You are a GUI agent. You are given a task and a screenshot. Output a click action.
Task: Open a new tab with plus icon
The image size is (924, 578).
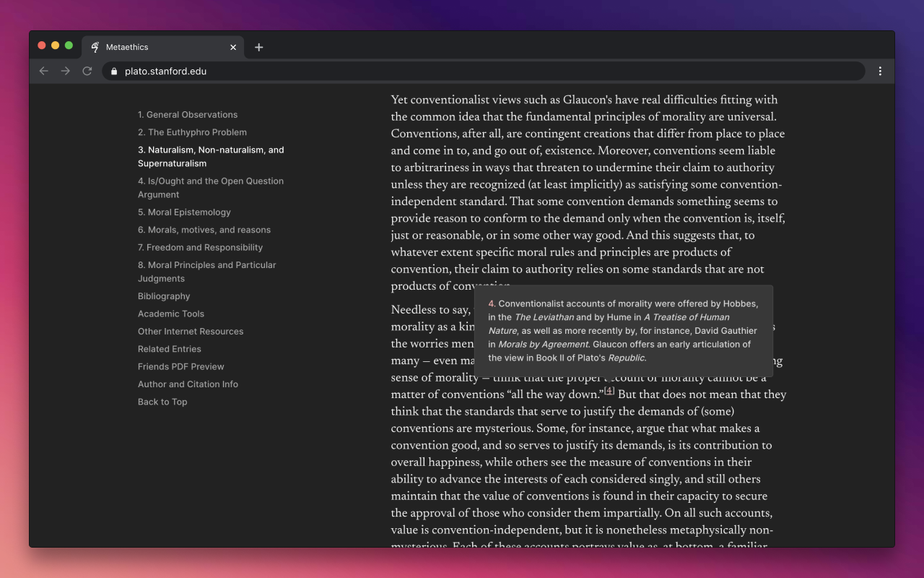259,48
